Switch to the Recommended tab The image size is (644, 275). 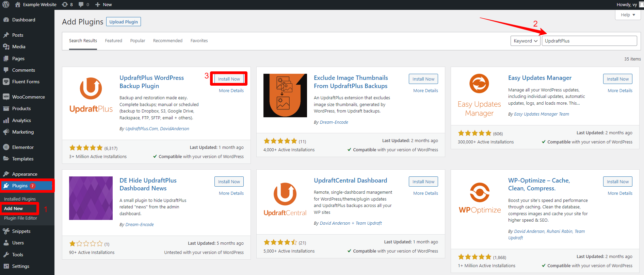168,41
